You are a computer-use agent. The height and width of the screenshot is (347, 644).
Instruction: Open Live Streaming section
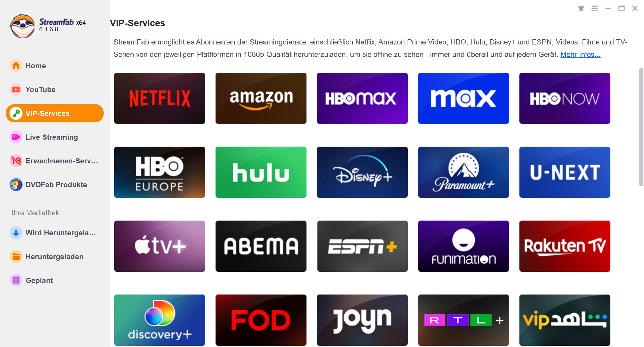point(52,137)
